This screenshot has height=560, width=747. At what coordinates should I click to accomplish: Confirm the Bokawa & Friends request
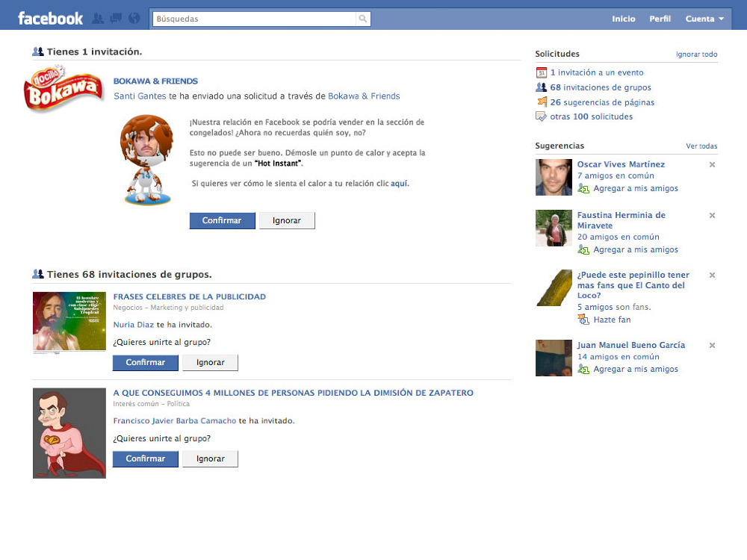coord(222,220)
